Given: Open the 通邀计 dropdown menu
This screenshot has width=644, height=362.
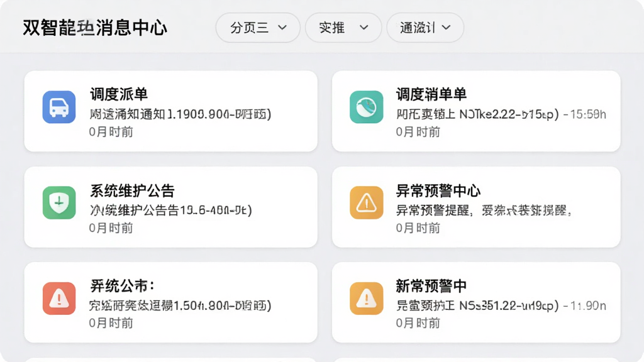Looking at the screenshot, I should pyautogui.click(x=425, y=28).
